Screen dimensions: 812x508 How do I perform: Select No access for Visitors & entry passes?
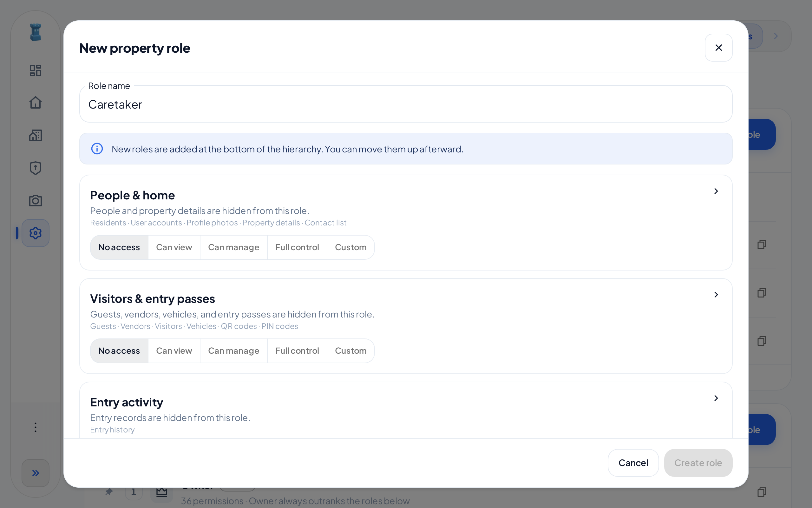tap(119, 351)
